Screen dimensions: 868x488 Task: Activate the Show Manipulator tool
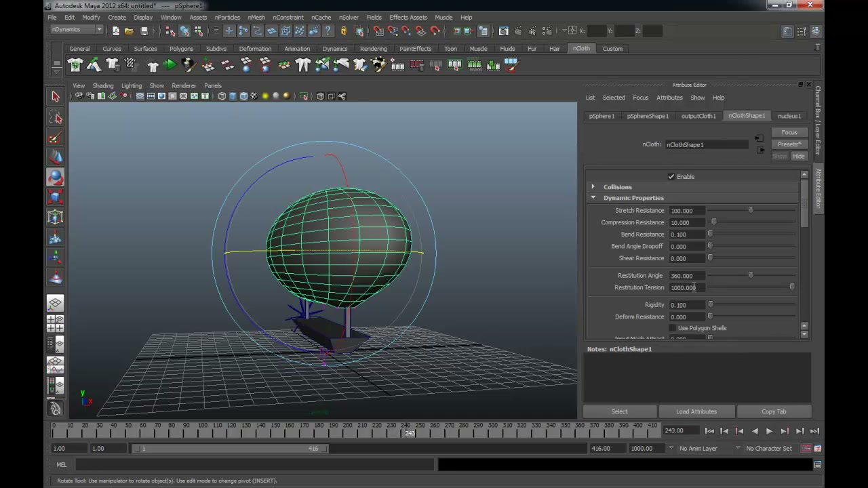pyautogui.click(x=56, y=258)
